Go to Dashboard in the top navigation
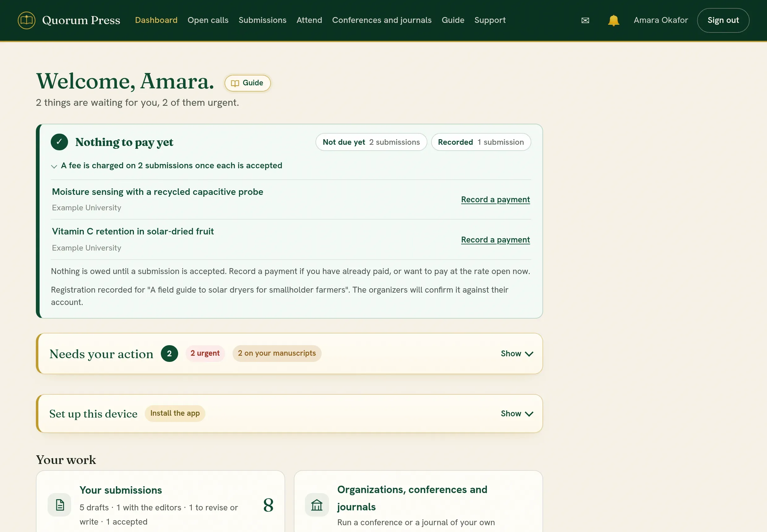The image size is (767, 532). pos(156,20)
